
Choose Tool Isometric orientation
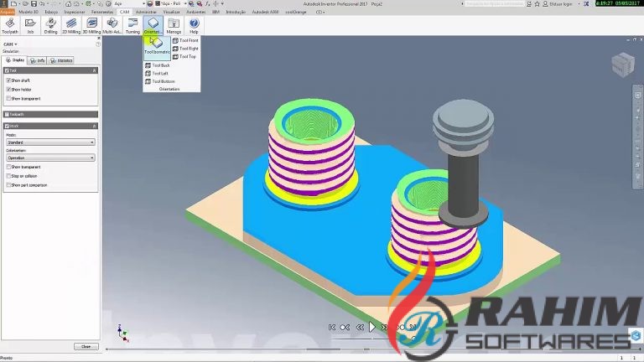[156, 45]
